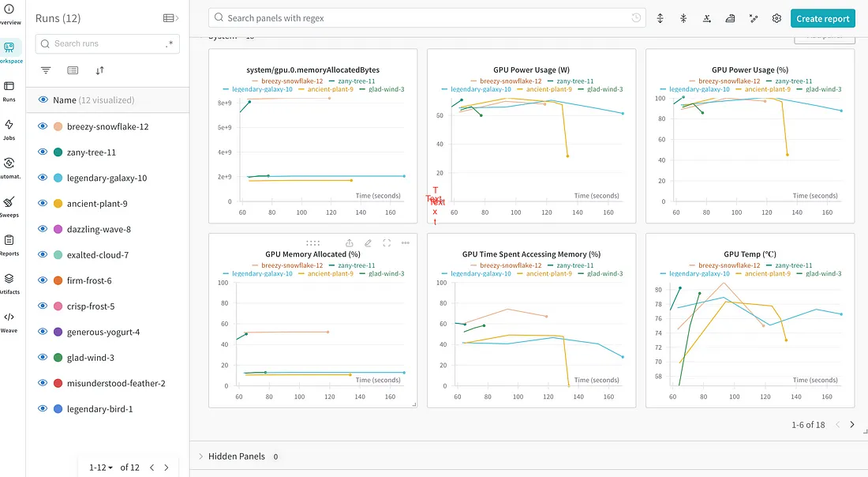The width and height of the screenshot is (868, 477).
Task: Open the legendary-bird-1 run
Action: point(99,409)
